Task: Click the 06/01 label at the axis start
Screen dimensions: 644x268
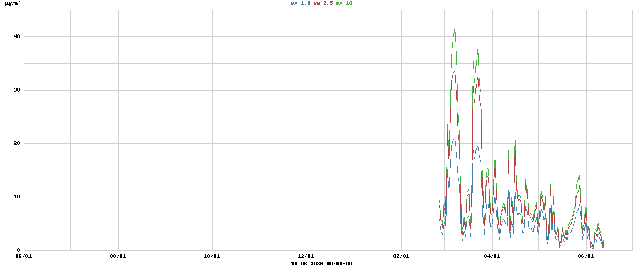Action: point(24,256)
